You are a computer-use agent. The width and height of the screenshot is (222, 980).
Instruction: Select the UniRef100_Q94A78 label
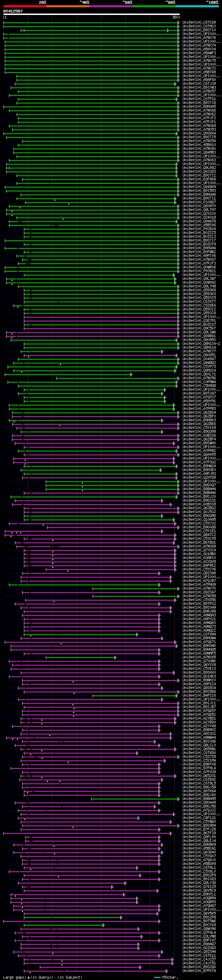pos(199,221)
